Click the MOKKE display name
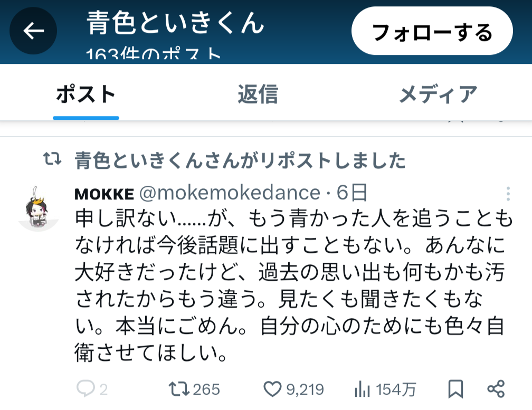532x410 pixels. point(104,194)
